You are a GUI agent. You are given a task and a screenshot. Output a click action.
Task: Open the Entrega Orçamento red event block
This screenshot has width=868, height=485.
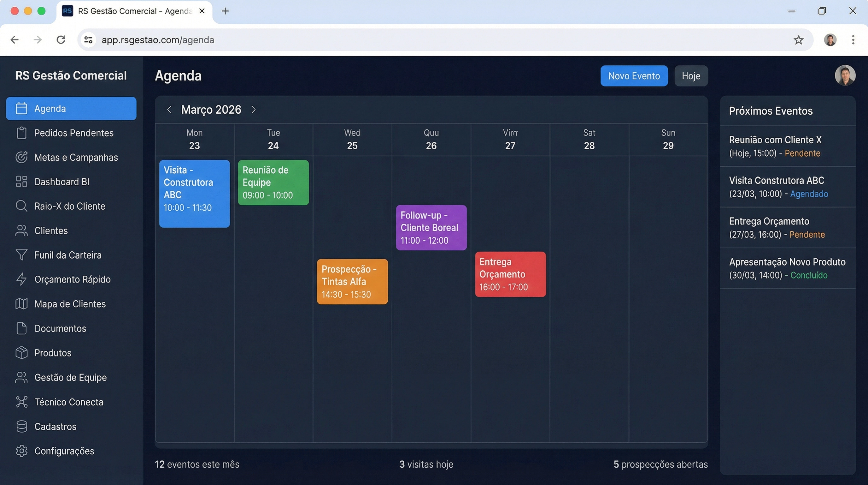510,274
